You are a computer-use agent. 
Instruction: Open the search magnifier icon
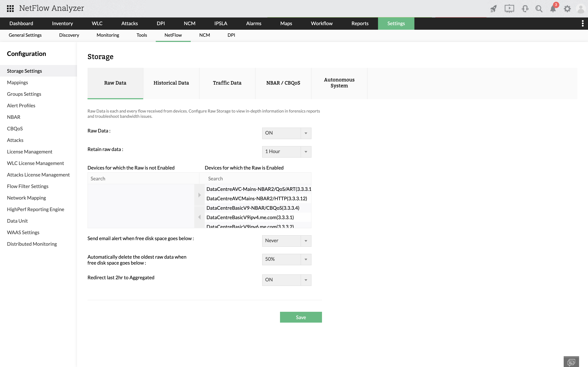tap(539, 9)
